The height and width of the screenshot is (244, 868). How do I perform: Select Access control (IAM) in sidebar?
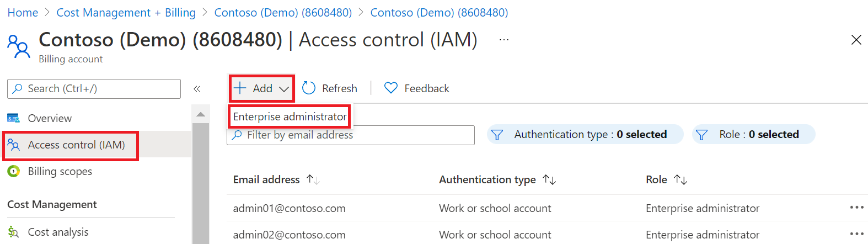pos(76,145)
